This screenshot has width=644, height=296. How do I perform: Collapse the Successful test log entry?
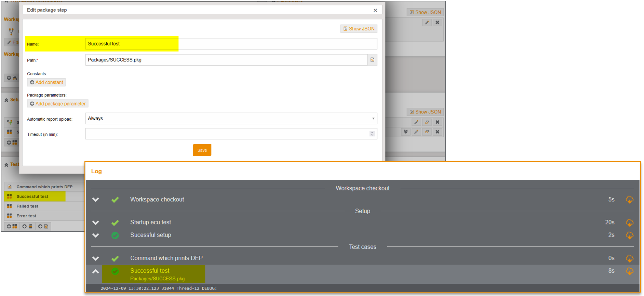(96, 271)
